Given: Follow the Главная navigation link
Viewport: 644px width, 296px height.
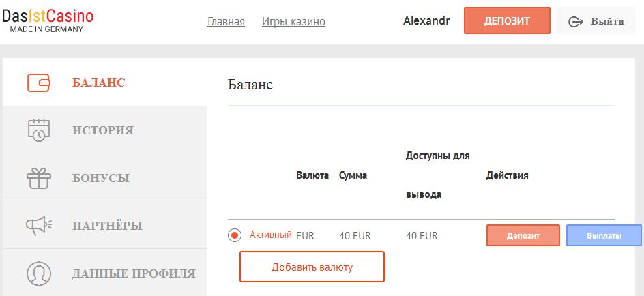Looking at the screenshot, I should tap(226, 21).
